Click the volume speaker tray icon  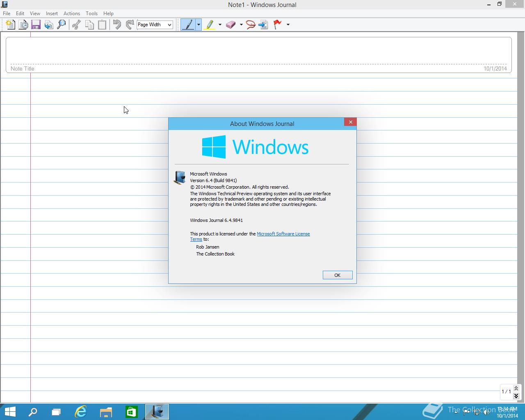487,412
